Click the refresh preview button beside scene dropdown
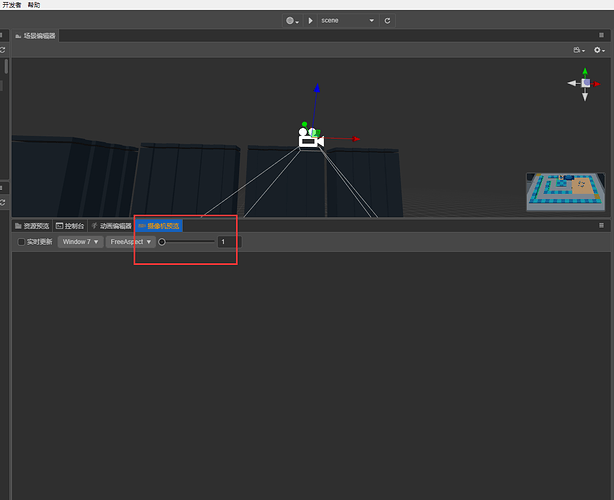The image size is (614, 500). click(387, 21)
